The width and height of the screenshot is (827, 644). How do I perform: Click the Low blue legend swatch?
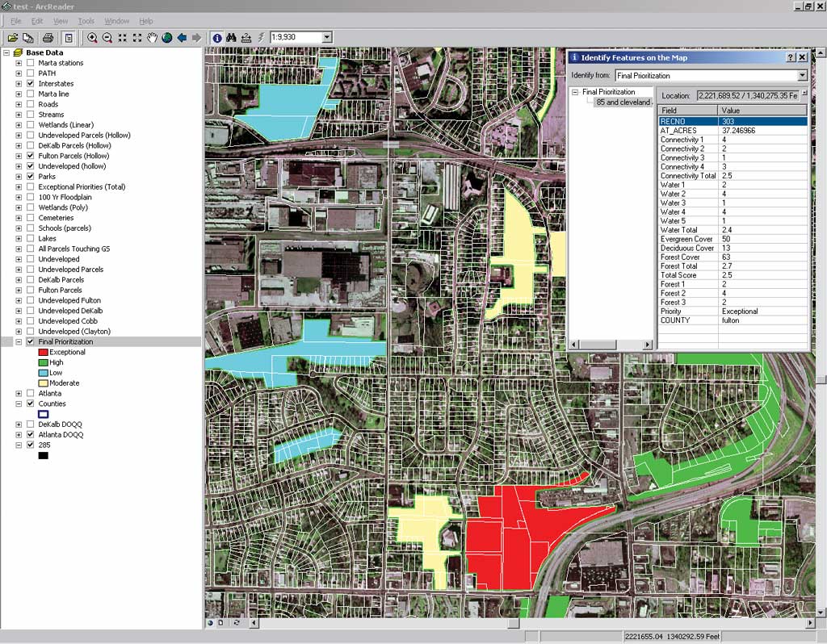[44, 373]
